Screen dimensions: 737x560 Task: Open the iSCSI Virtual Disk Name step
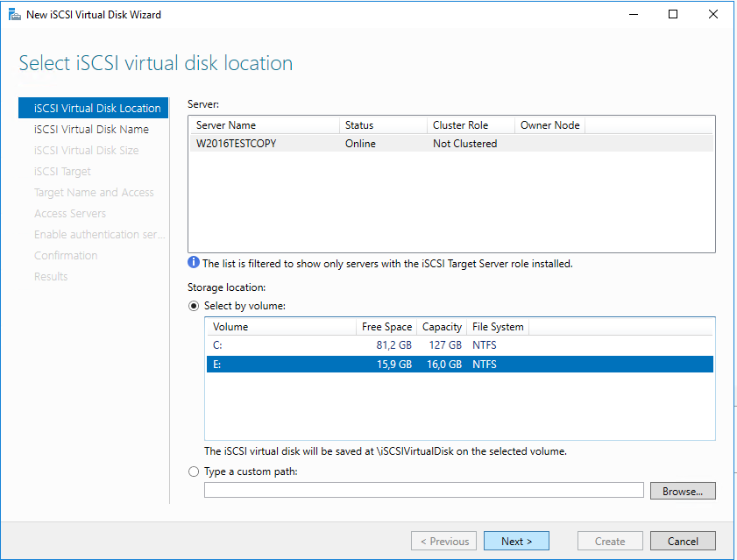(91, 130)
